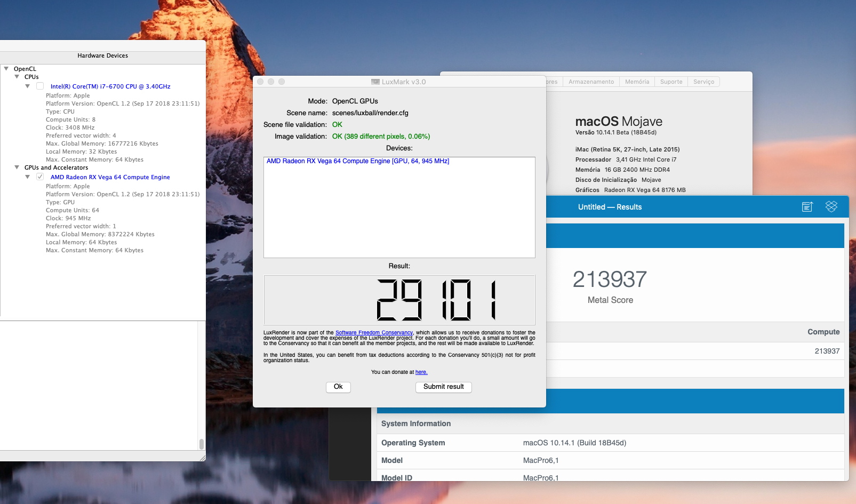
Task: Open the Software Freedom Conservancy link
Action: (x=374, y=333)
